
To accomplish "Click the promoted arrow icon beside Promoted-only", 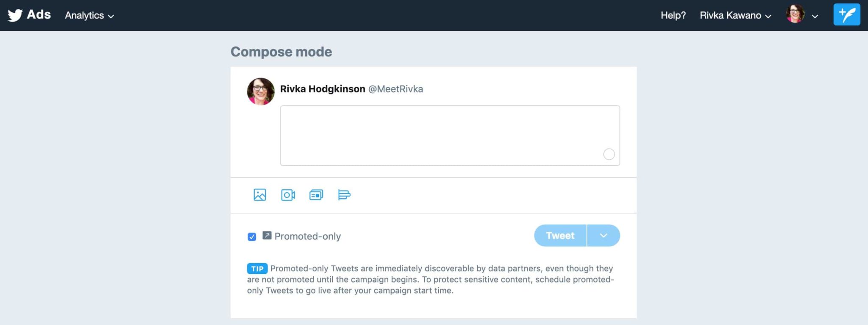I will [x=267, y=236].
